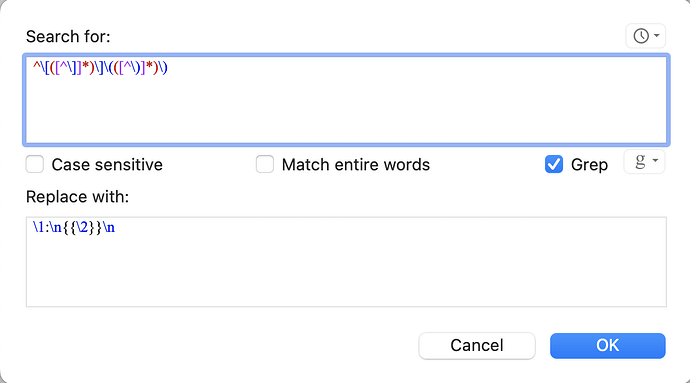The width and height of the screenshot is (690, 383).
Task: Tick the Match entire words checkbox
Action: (x=265, y=164)
